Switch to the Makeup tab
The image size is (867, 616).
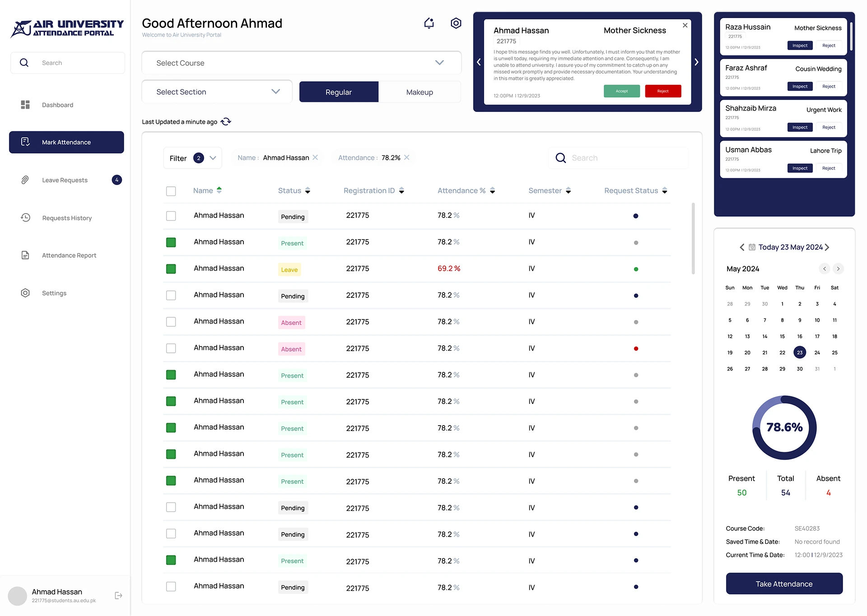click(x=420, y=92)
